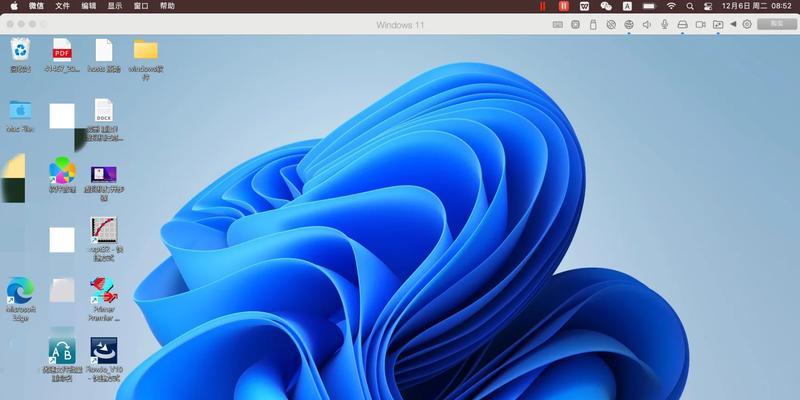Click the CPU chip icon in VM toolbar

pyautogui.click(x=576, y=24)
